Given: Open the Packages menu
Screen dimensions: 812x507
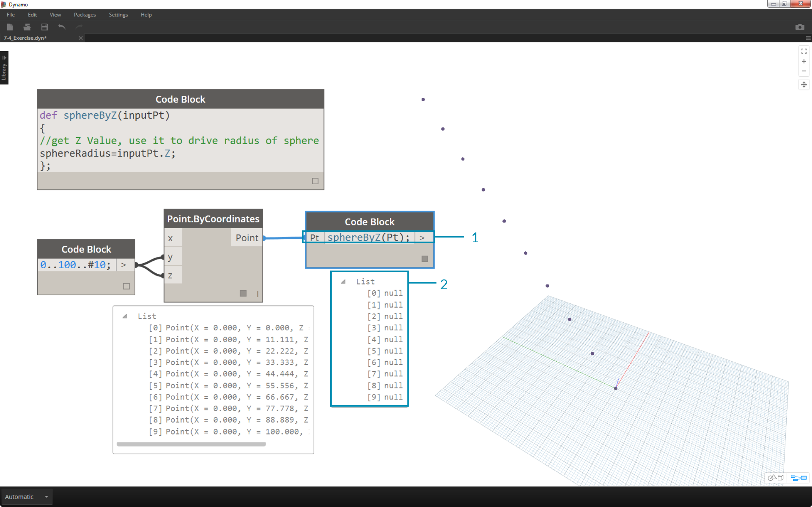Looking at the screenshot, I should 85,14.
